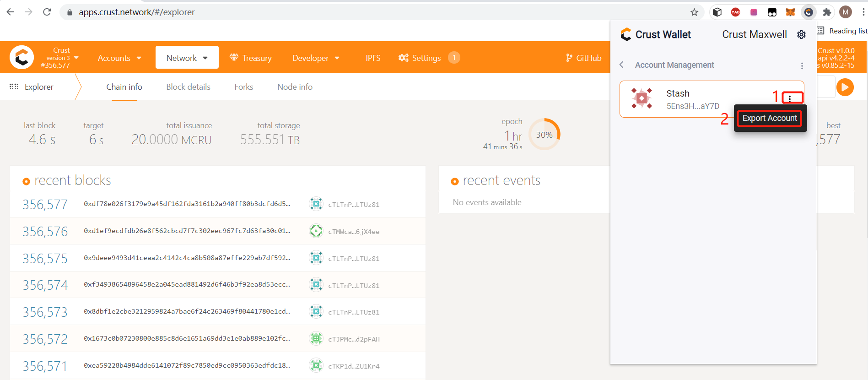Open the Explorer grid icon

(14, 87)
